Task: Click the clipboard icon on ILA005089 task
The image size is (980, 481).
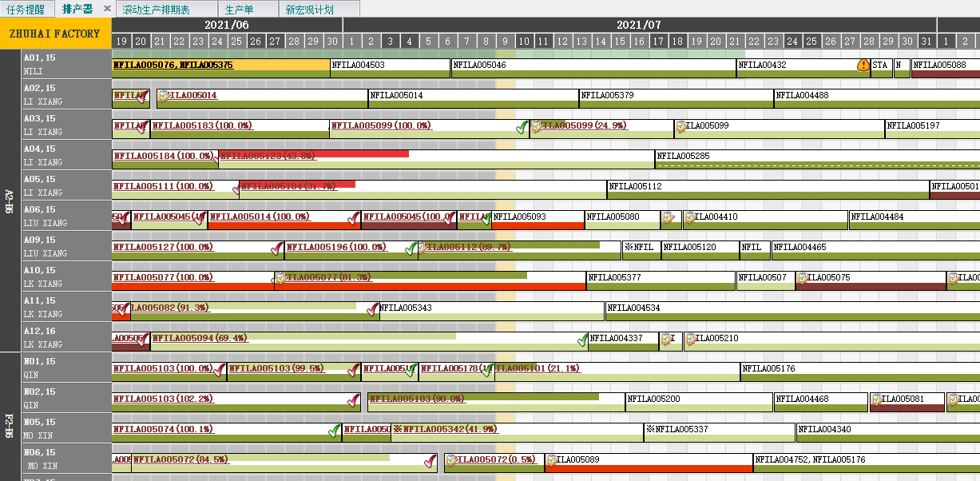Action: coord(551,460)
